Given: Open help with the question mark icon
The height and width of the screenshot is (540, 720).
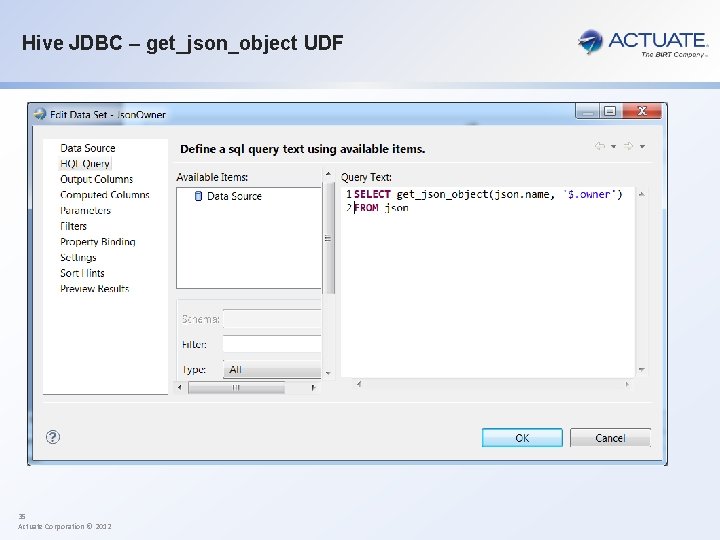Looking at the screenshot, I should (53, 437).
